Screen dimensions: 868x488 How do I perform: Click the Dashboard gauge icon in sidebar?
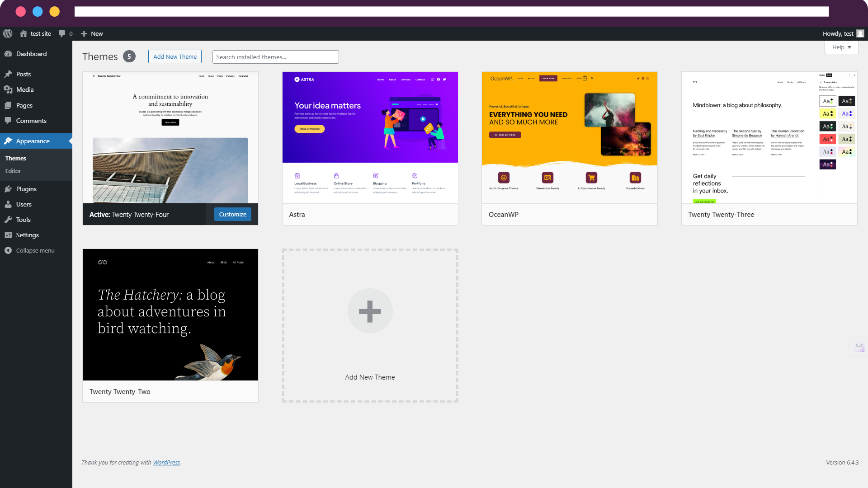[8, 54]
